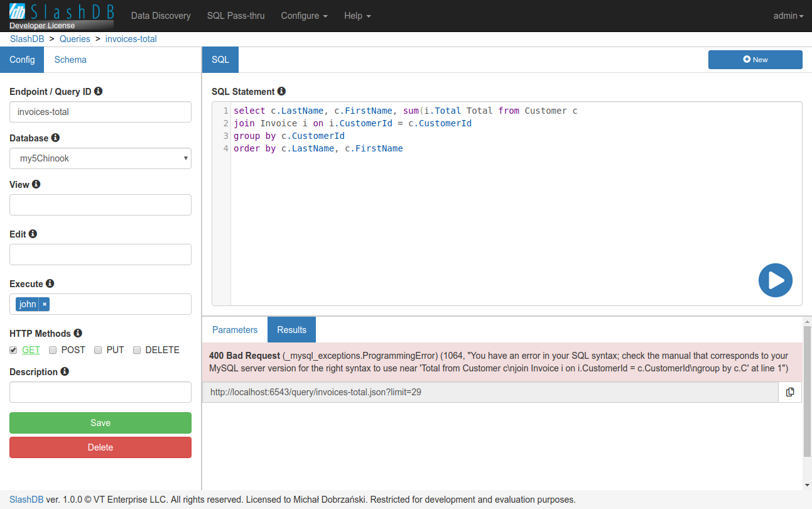Click the SlashDB logo in the navbar
Screen dimensions: 812x509
(x=61, y=13)
